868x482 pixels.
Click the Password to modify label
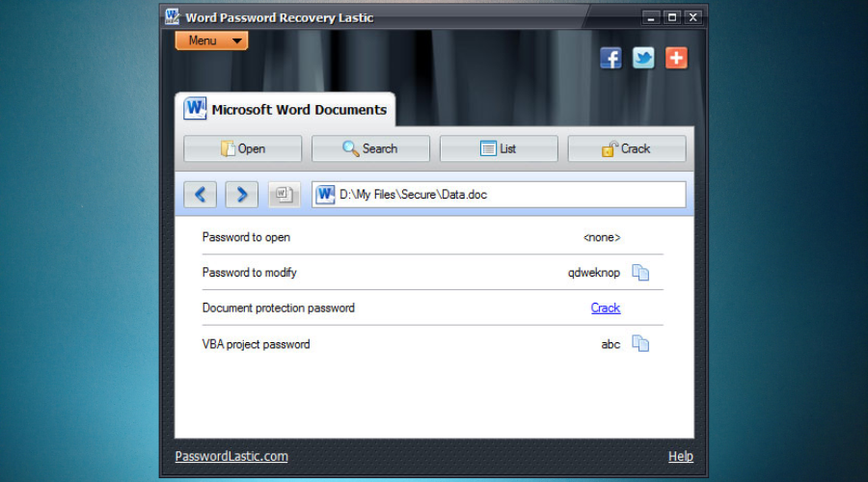click(x=250, y=272)
